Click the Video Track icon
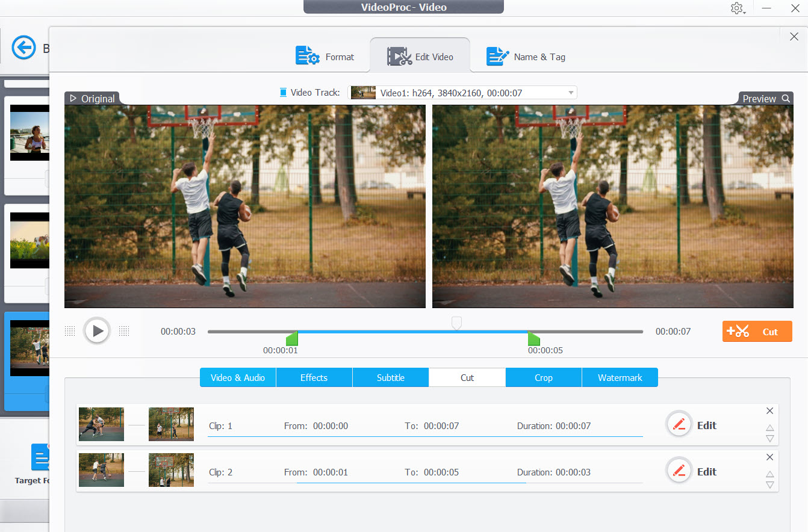 pyautogui.click(x=282, y=92)
